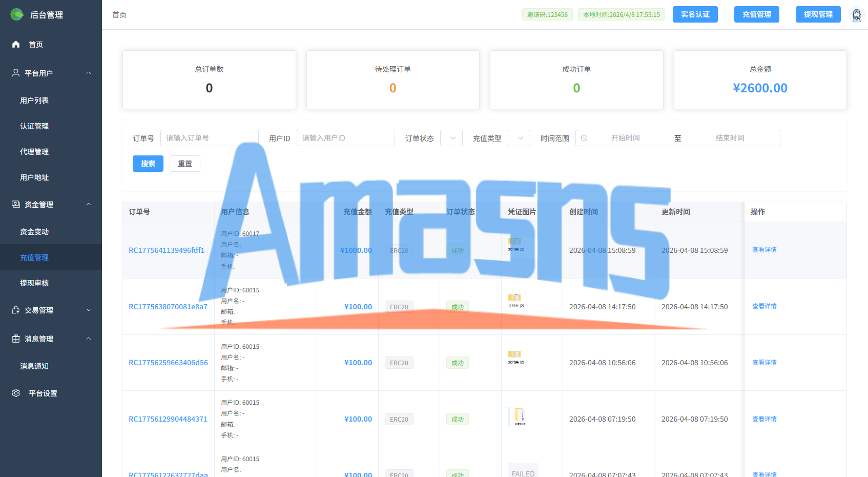Collapse the 资金管理 menu chevron
Screen dimensions: 868x477
(89, 204)
